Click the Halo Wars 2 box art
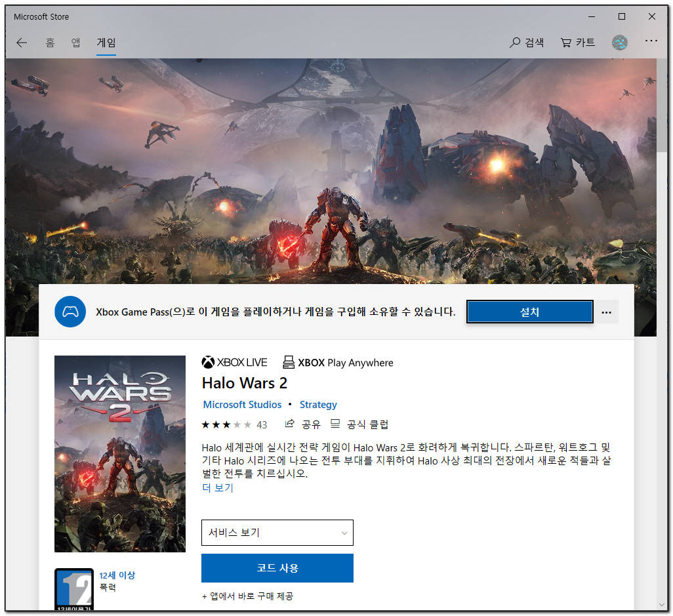This screenshot has height=616, width=673. (x=120, y=453)
